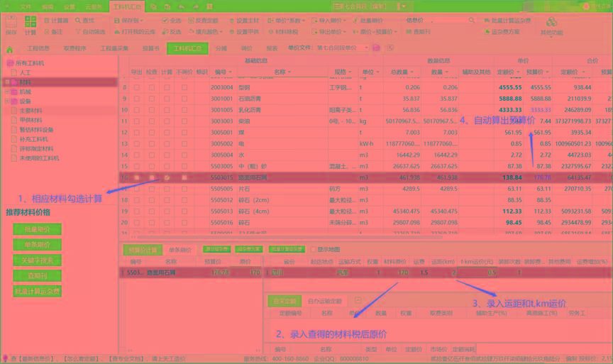
Task: Click the copy icon in title bar
Action: click(153, 6)
